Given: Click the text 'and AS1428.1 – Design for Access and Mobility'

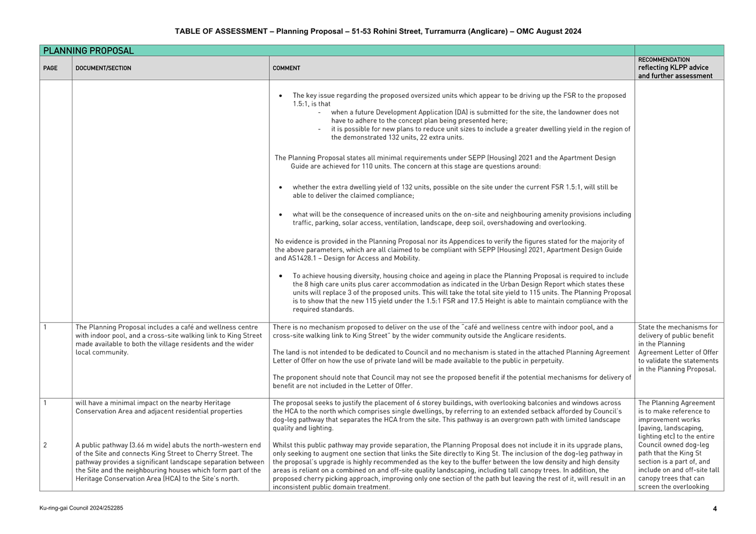Looking at the screenshot, I should (x=347, y=258).
